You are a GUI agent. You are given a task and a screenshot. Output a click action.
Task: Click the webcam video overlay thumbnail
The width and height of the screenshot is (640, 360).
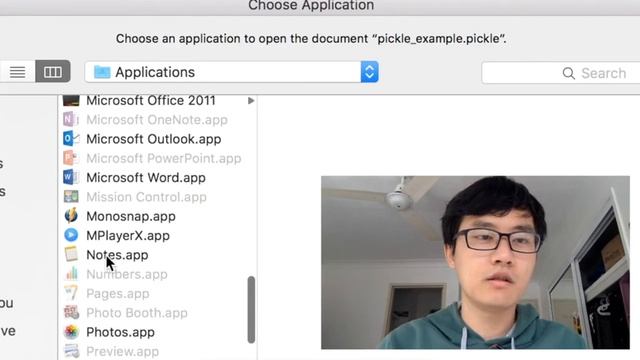[x=475, y=262]
